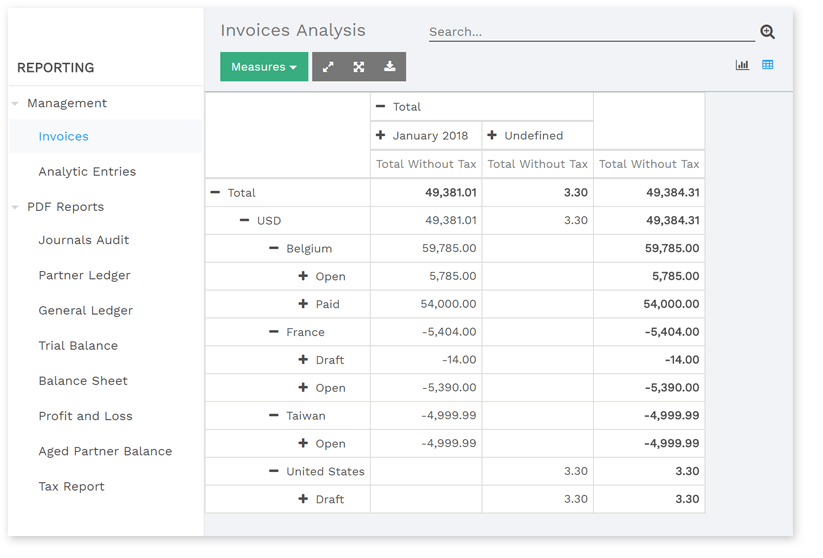Open the Measures dropdown

(264, 67)
